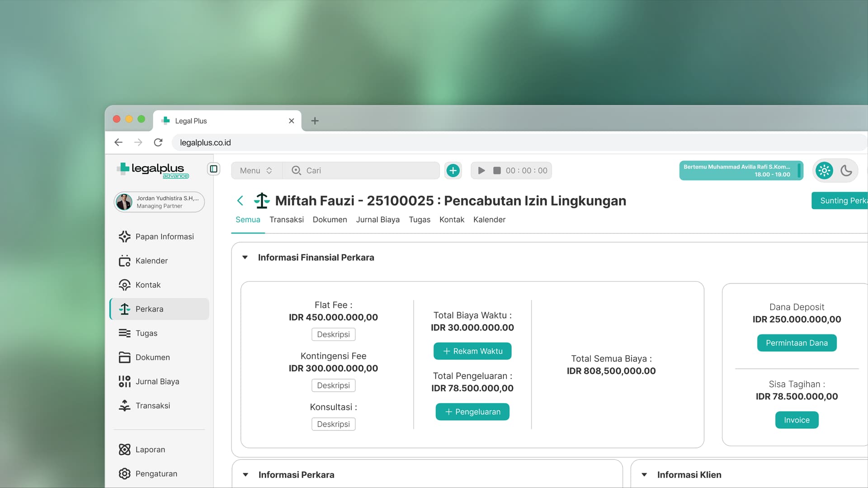Image resolution: width=868 pixels, height=488 pixels.
Task: Click the green plus add icon
Action: 453,170
